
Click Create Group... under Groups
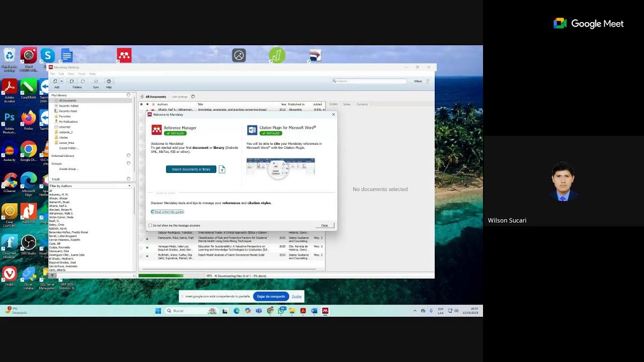(68, 169)
